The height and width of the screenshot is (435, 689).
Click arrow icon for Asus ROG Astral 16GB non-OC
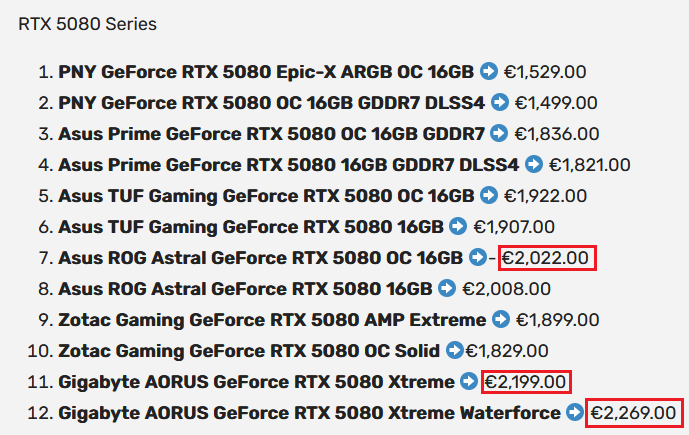tap(447, 288)
